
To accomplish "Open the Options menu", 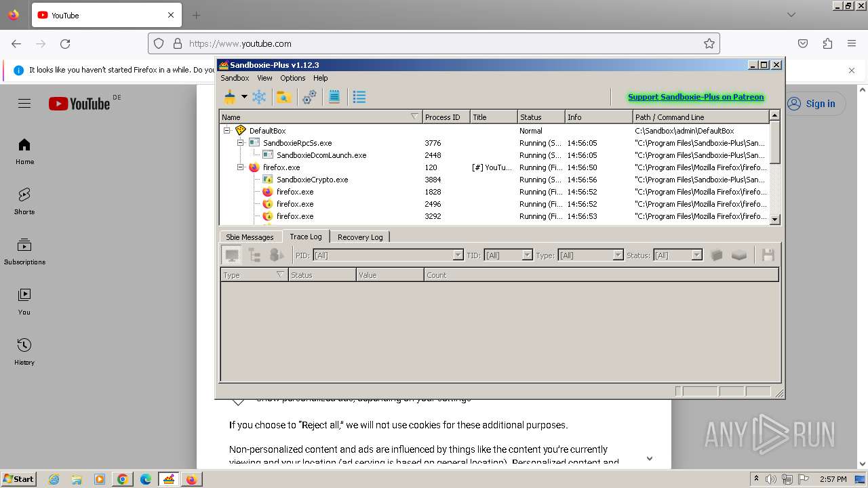I will point(293,78).
